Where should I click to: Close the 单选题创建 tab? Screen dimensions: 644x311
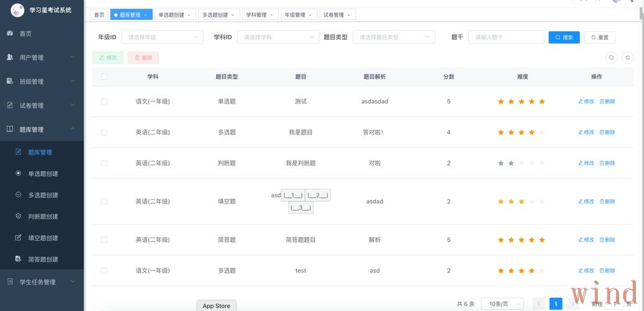click(189, 15)
